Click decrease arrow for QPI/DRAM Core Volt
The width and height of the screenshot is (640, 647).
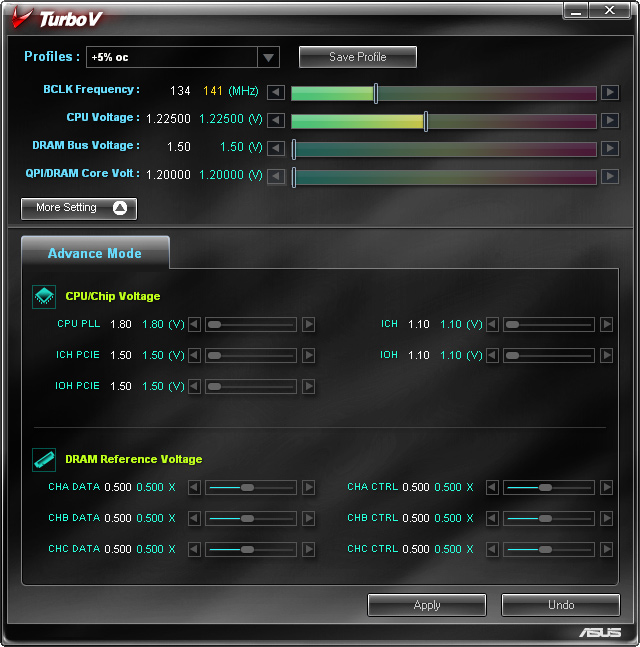(x=276, y=177)
